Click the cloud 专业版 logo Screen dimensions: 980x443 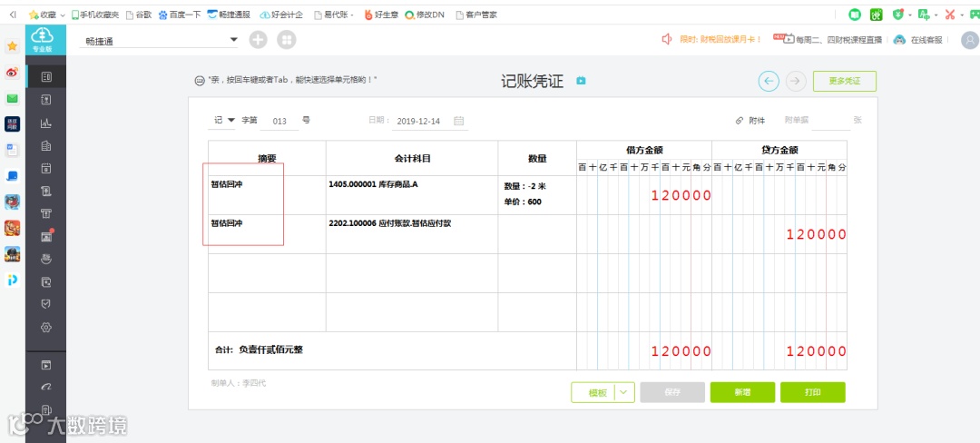[45, 40]
